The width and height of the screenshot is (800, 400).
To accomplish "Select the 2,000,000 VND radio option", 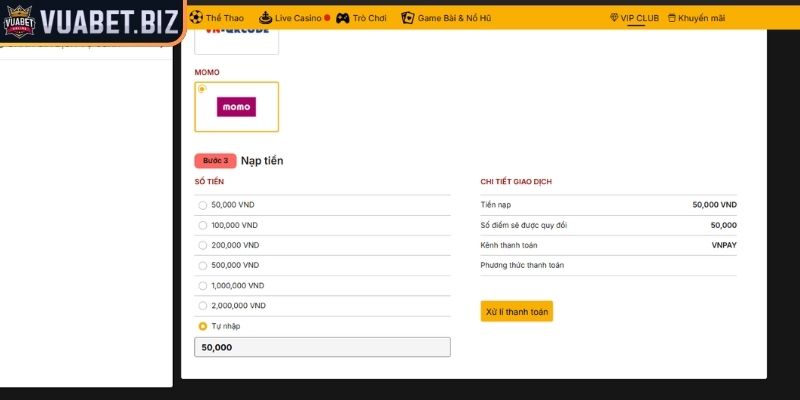I will (203, 305).
